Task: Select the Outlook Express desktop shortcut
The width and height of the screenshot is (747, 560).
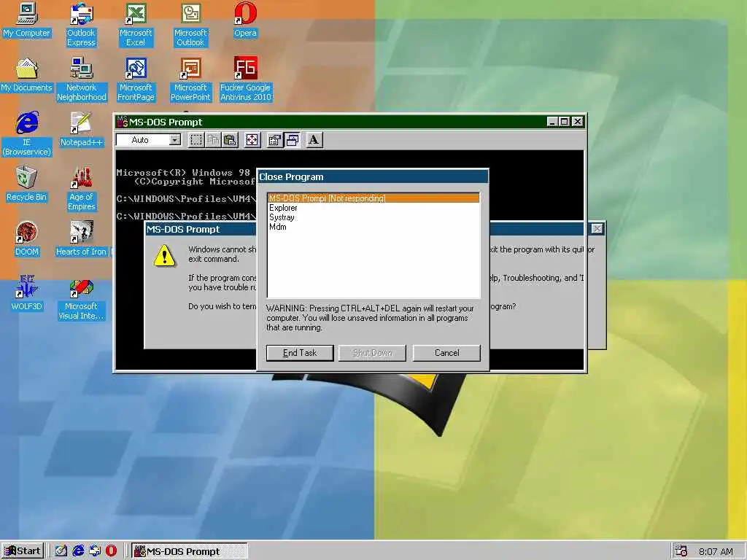Action: point(81,25)
